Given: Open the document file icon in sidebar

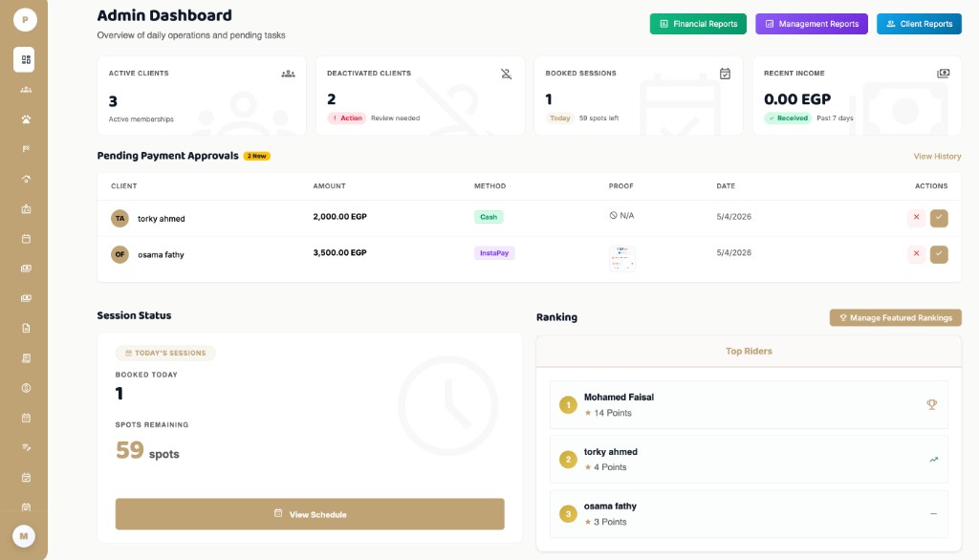Looking at the screenshot, I should 26,328.
